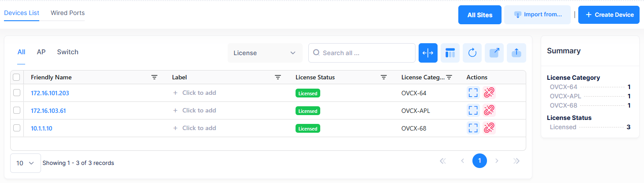Open the Import from dropdown button

pyautogui.click(x=537, y=15)
